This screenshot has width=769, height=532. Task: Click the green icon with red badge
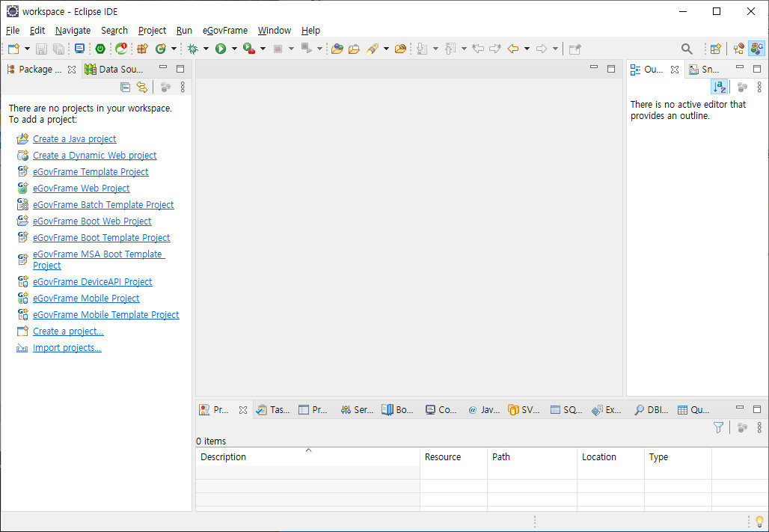121,49
